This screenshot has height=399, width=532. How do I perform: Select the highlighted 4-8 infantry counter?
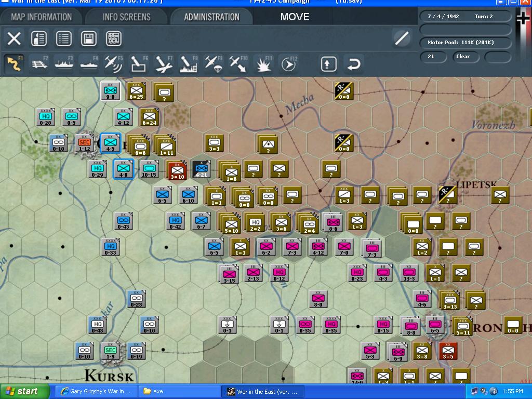point(123,169)
